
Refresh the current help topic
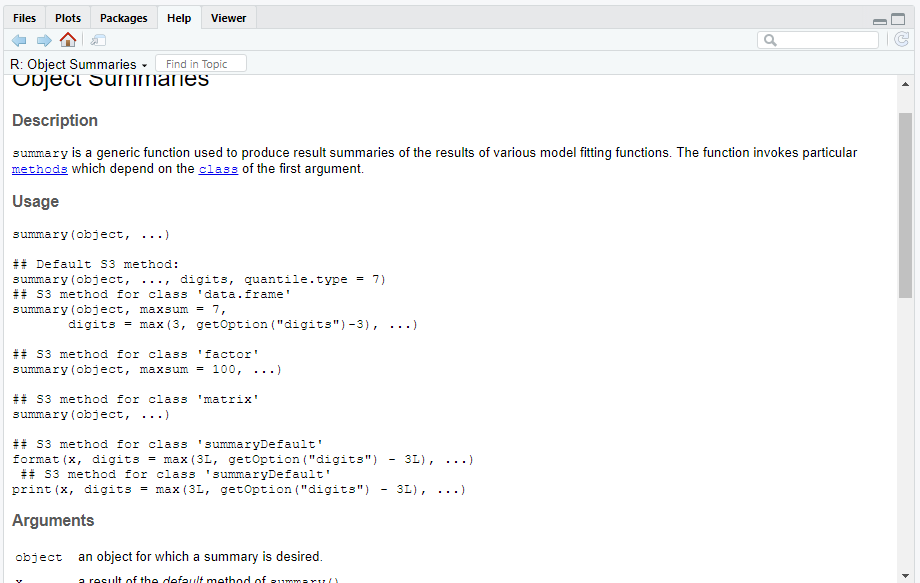coord(901,40)
